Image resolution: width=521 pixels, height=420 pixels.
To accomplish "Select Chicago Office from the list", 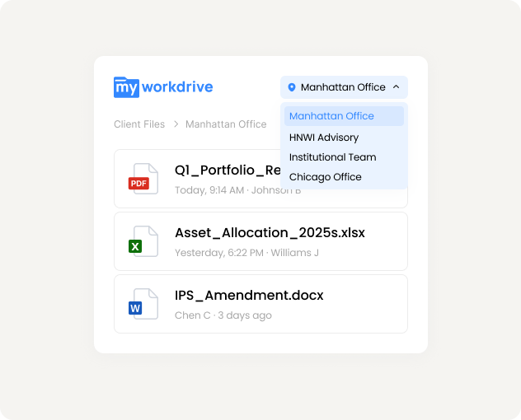I will coord(325,177).
